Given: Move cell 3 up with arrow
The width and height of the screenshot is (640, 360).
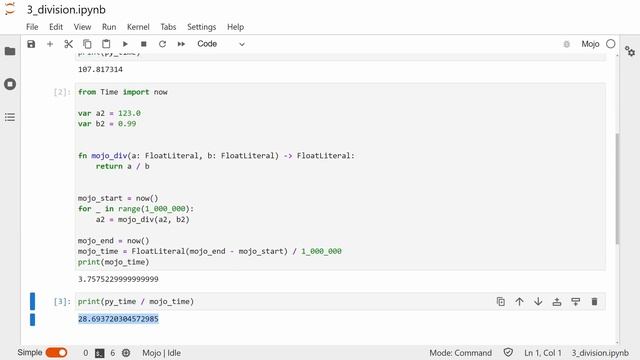Looking at the screenshot, I should (519, 302).
